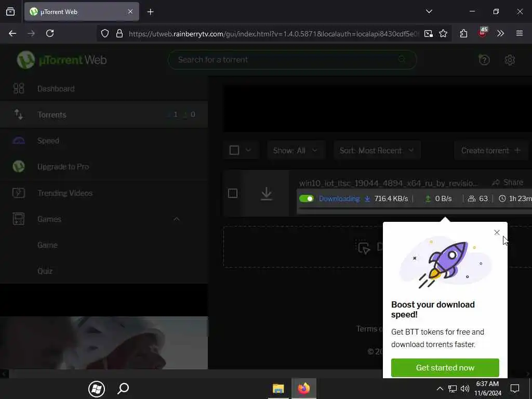532x399 pixels.
Task: Open the µTorrent settings gear
Action: 510,60
